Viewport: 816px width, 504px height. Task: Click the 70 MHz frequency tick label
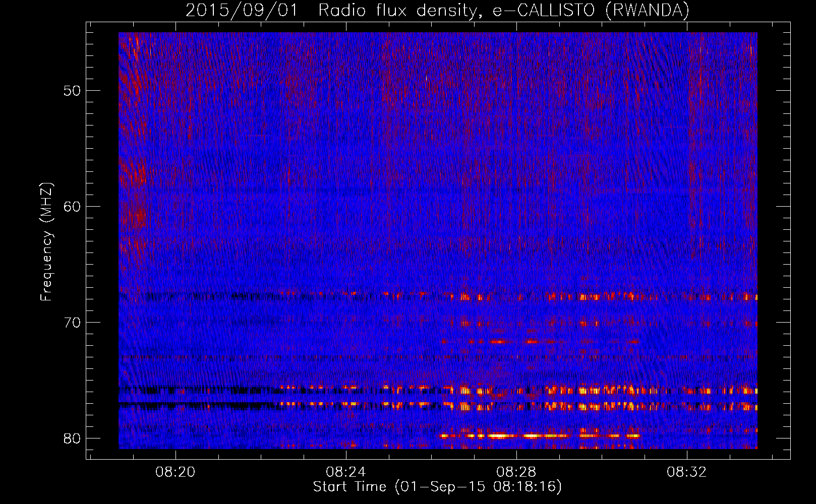click(x=72, y=323)
